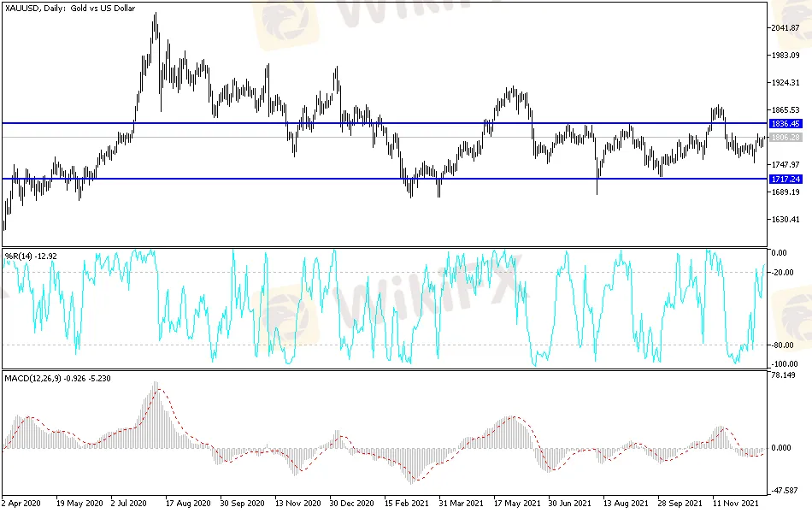The image size is (812, 513).
Task: Click the 2 Jul 2020 date label
Action: point(128,503)
